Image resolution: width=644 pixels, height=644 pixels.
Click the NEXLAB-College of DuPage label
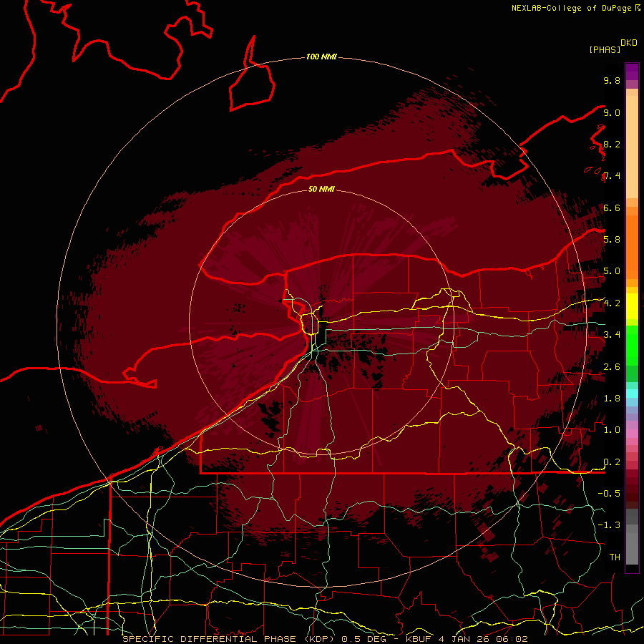571,8
